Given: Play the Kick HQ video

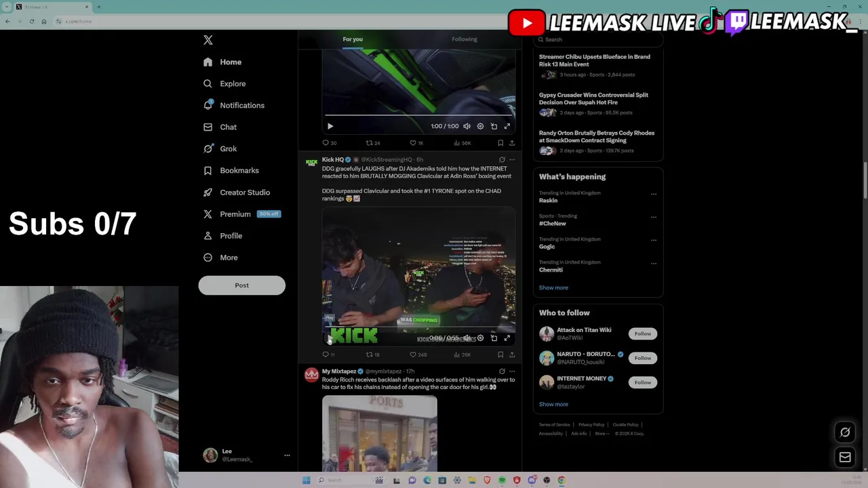Looking at the screenshot, I should point(330,338).
